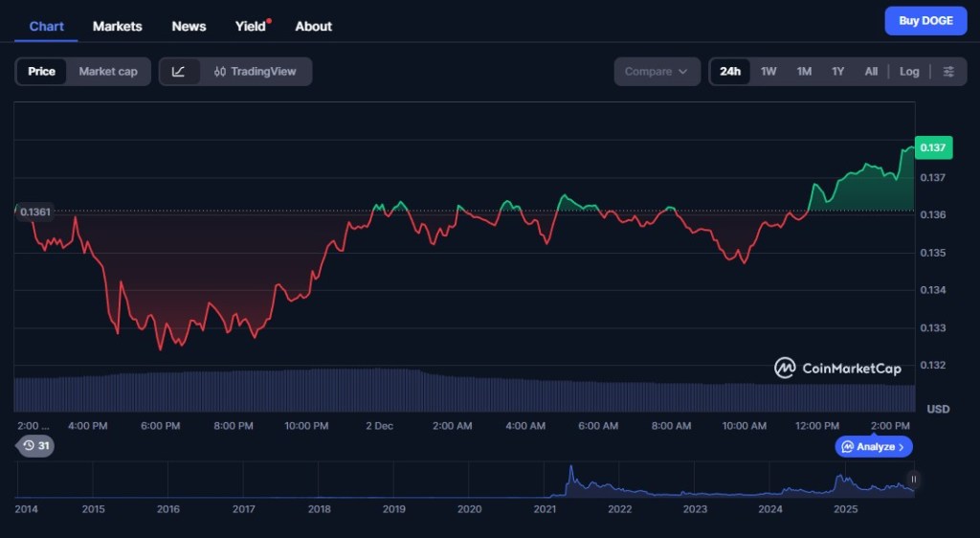
Task: Click the CoinMarketCap Analyze button
Action: tap(874, 447)
